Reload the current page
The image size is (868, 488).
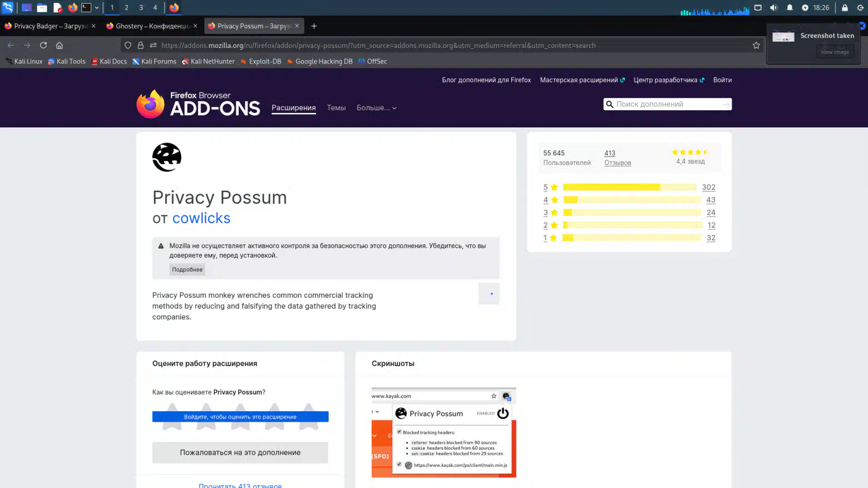pyautogui.click(x=43, y=46)
